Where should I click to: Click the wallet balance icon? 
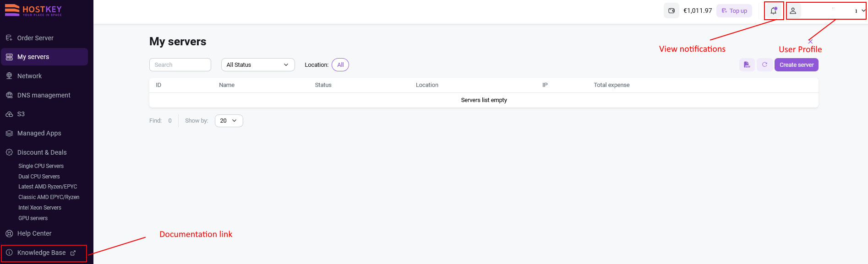pos(671,11)
